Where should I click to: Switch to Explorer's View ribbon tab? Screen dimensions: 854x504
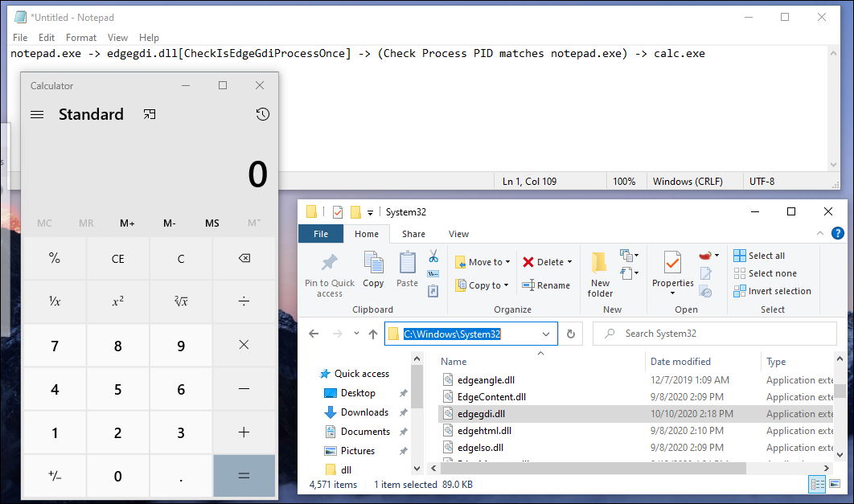click(x=458, y=234)
